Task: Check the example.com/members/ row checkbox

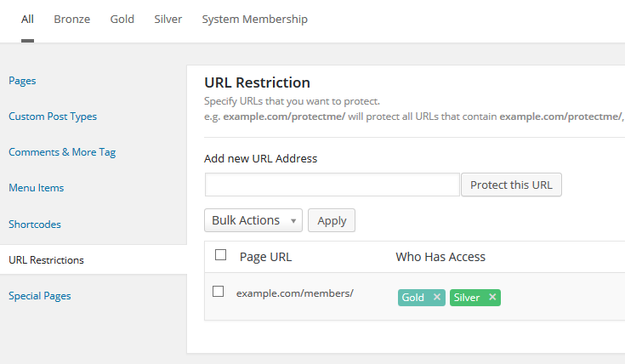Action: point(219,292)
